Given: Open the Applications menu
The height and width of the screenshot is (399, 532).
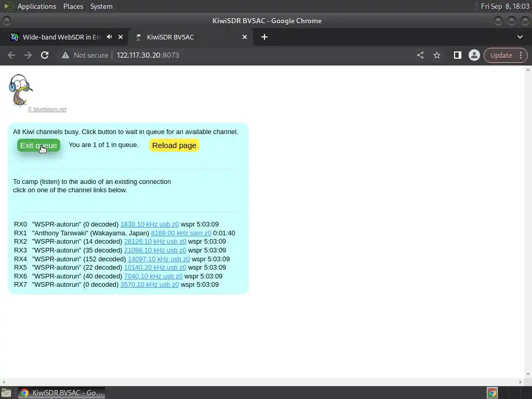Looking at the screenshot, I should coord(37,6).
